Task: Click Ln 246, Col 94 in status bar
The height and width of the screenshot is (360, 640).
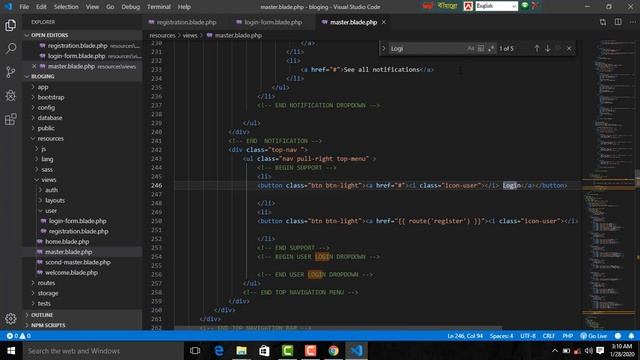Action: tap(465, 336)
